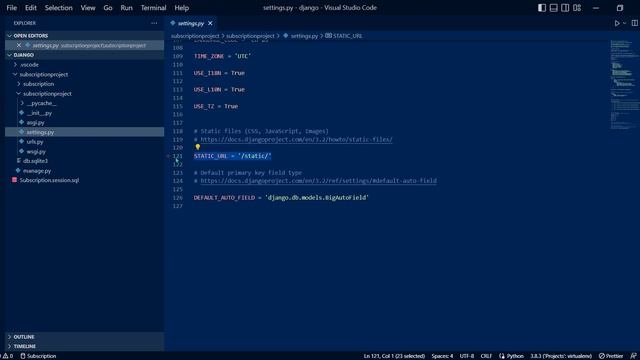Open notifications icon in status bar
Viewport: 640px width, 360px height.
[x=633, y=356]
